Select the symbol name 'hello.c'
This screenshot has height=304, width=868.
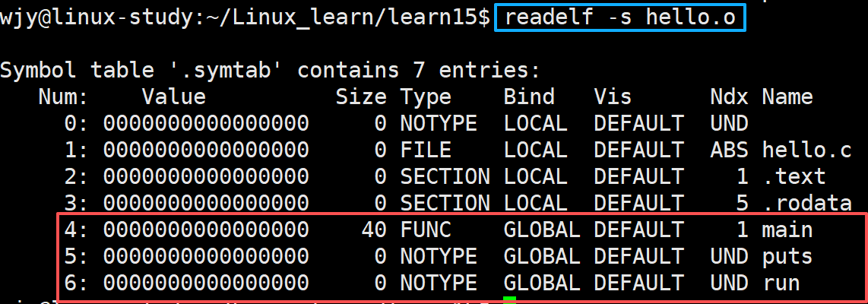coord(806,150)
